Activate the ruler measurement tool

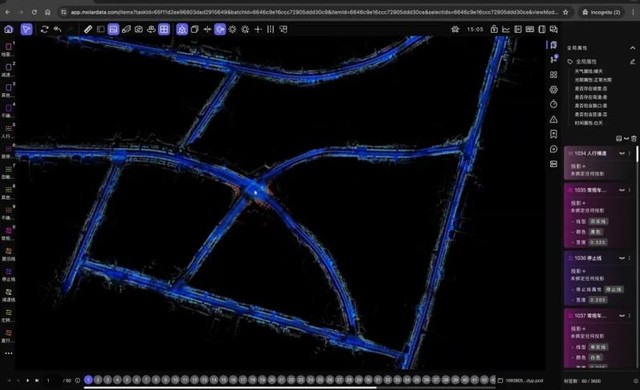(88, 29)
